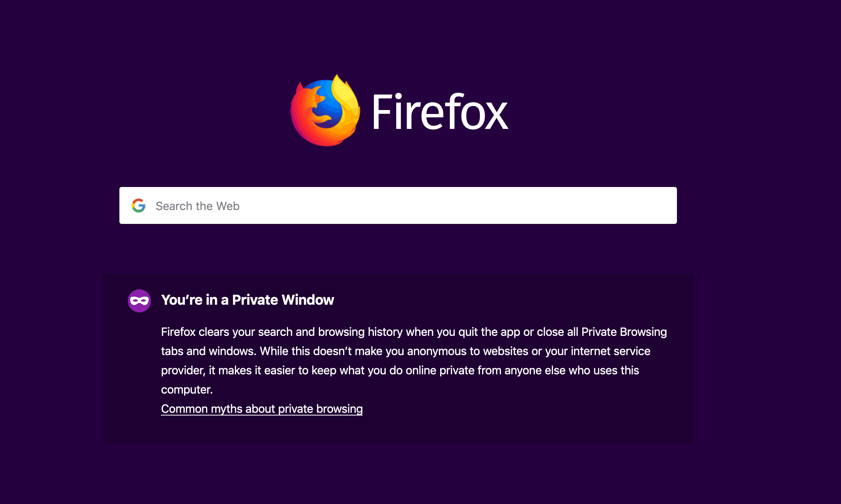This screenshot has height=504, width=841.
Task: Click the purple private browsing mask icon
Action: tap(139, 300)
